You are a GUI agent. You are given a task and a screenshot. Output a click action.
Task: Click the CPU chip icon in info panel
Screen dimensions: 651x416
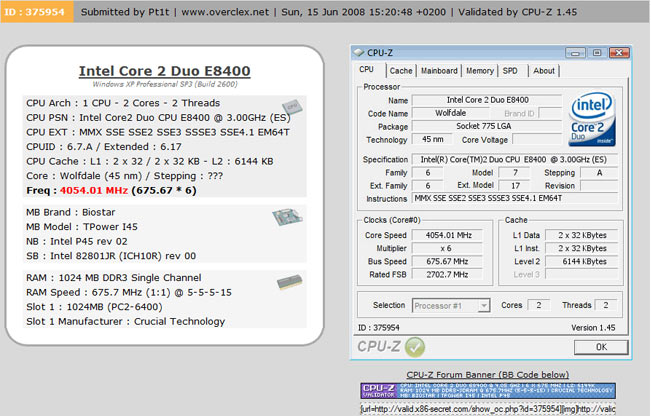pyautogui.click(x=292, y=107)
